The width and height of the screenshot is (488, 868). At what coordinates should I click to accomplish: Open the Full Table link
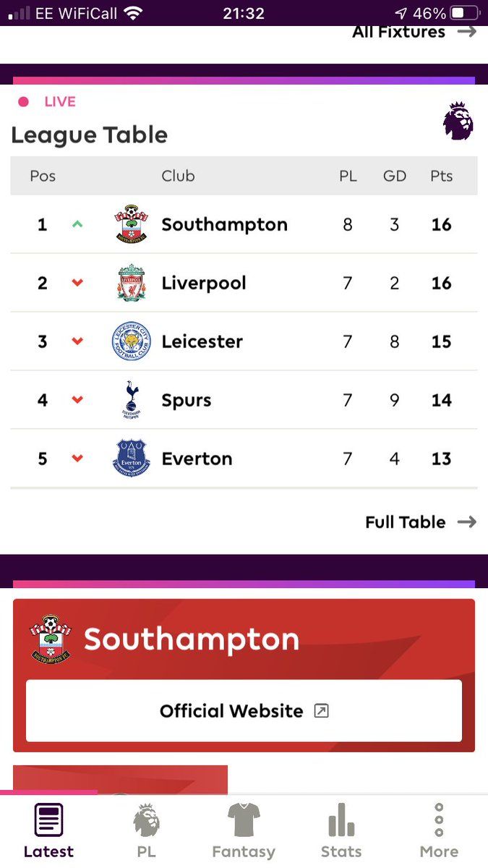[x=421, y=522]
